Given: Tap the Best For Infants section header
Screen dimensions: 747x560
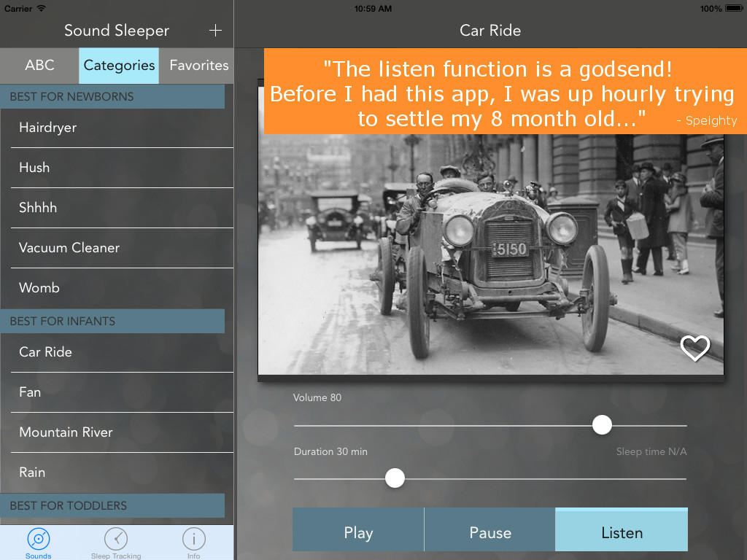Looking at the screenshot, I should point(112,322).
